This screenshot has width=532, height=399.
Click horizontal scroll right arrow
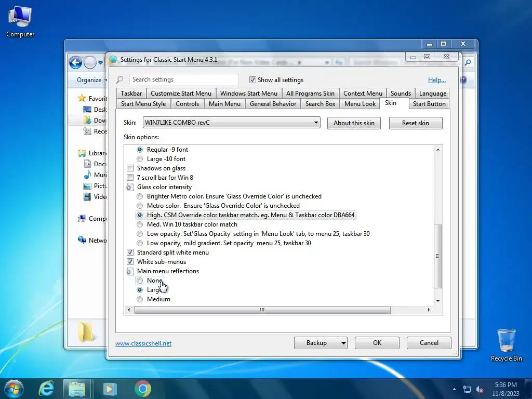(429, 310)
